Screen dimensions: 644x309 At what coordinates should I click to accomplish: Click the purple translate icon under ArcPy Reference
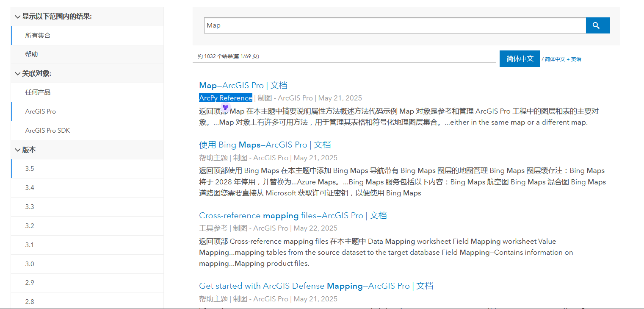225,107
